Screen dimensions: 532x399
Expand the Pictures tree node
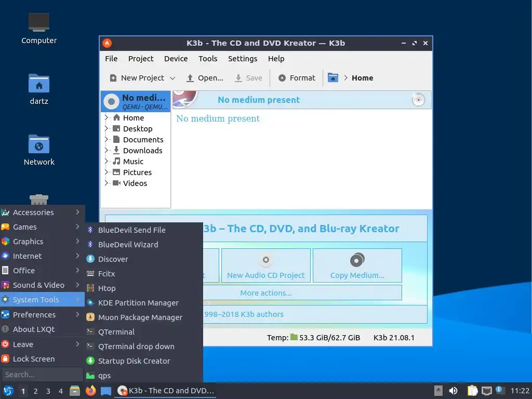pos(107,171)
